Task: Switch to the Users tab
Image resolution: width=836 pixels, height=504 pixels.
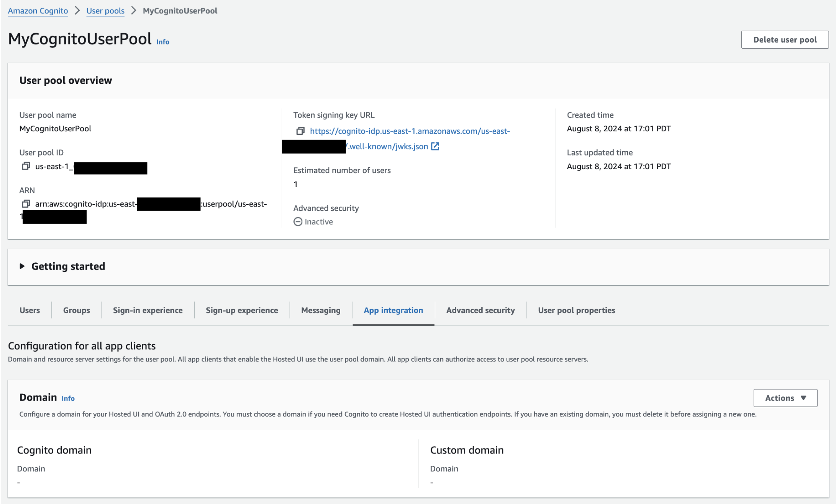Action: (x=30, y=310)
